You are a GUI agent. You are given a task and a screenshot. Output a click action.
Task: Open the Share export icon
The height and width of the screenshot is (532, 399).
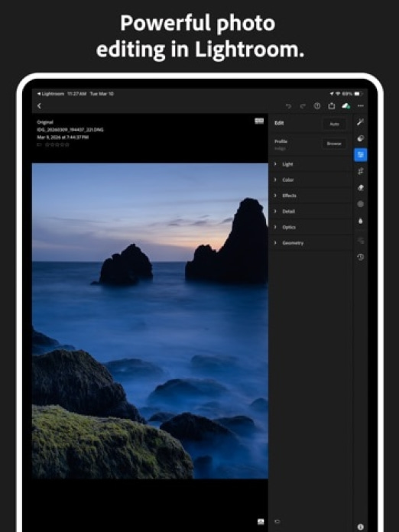(x=332, y=105)
